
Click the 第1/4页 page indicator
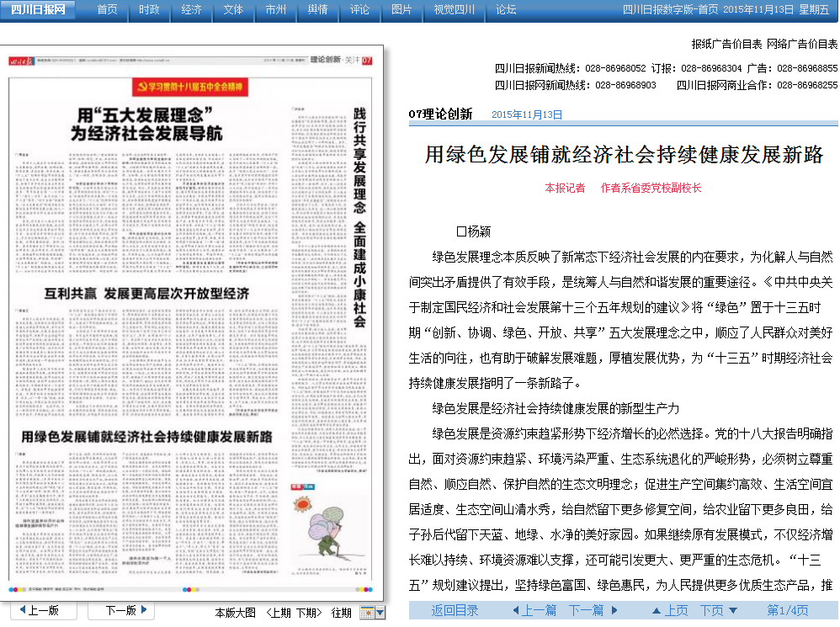[788, 610]
